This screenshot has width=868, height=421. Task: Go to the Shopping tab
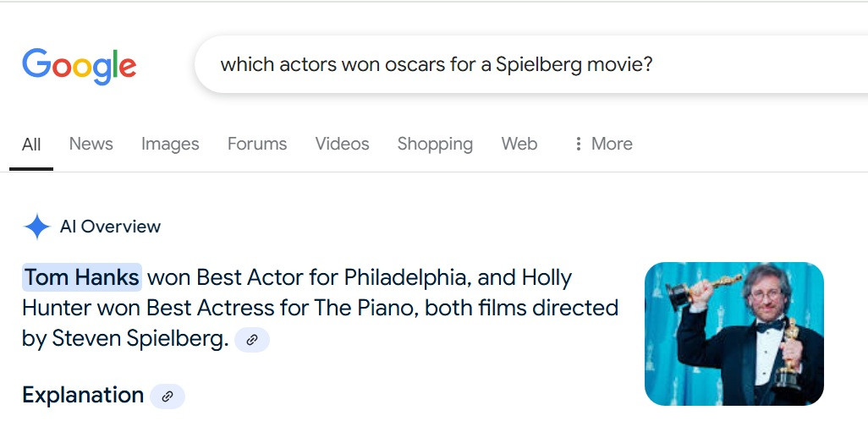point(435,144)
